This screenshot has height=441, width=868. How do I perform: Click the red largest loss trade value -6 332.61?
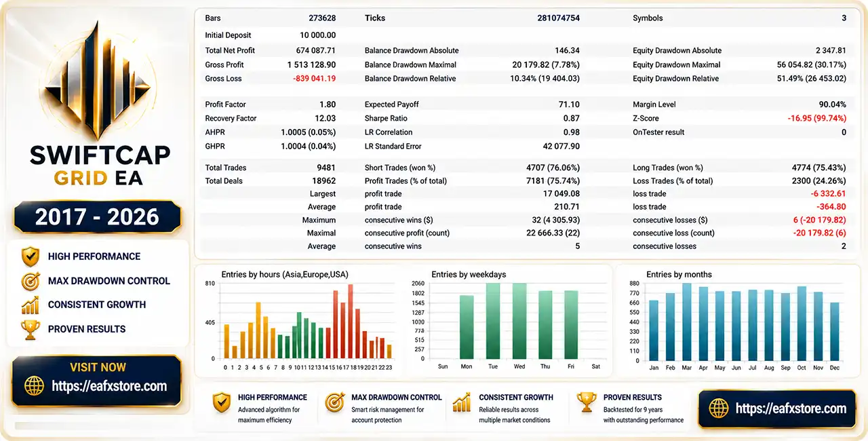click(x=829, y=194)
